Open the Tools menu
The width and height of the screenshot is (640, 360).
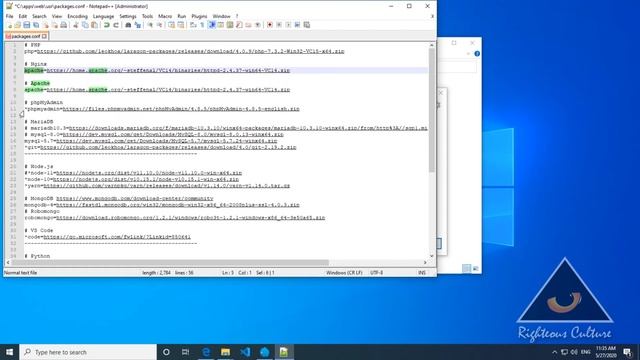click(147, 16)
